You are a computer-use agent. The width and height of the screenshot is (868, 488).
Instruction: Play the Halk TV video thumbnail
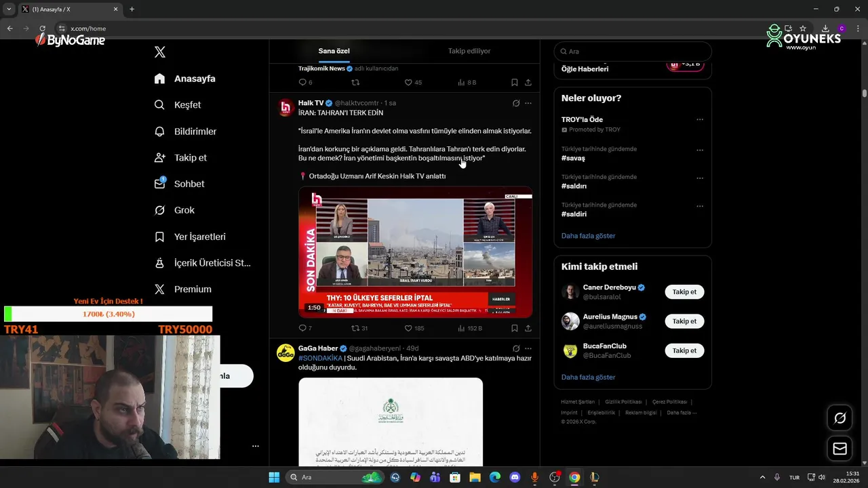pyautogui.click(x=415, y=252)
